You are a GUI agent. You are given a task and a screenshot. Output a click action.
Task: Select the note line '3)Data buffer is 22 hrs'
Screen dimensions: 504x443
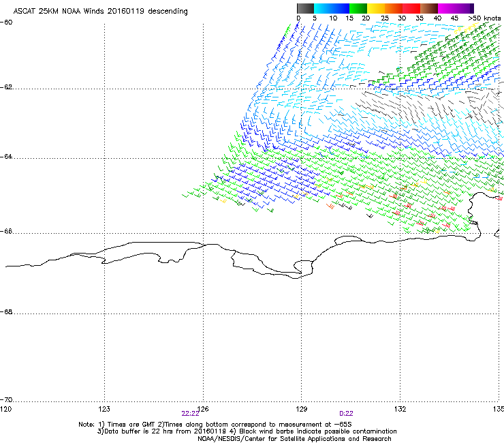point(247,431)
